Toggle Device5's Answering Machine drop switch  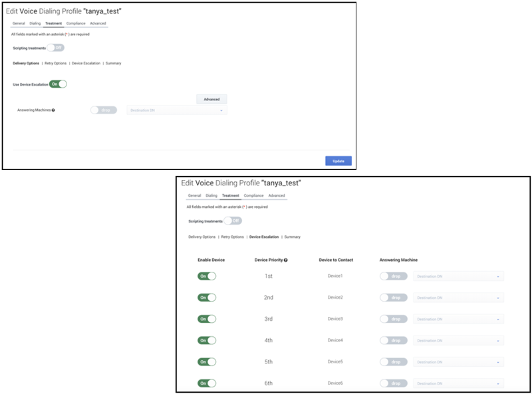coord(394,362)
